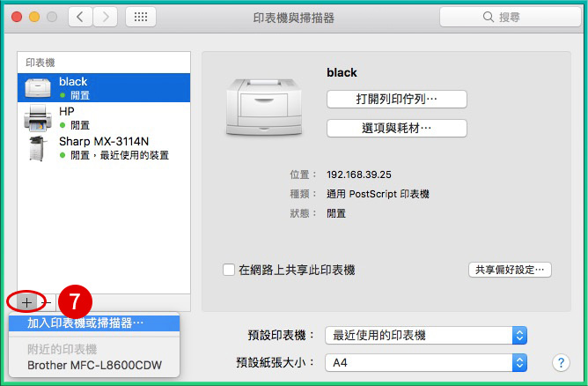Click 打開列印佇列 button
This screenshot has width=588, height=386.
point(397,99)
